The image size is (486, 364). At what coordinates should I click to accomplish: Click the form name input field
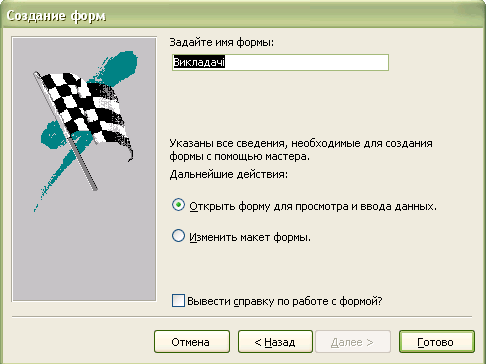coord(280,63)
